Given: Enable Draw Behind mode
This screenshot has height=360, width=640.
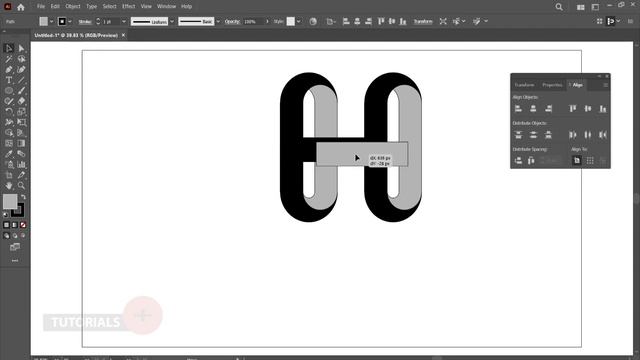Looking at the screenshot, I should (x=15, y=236).
